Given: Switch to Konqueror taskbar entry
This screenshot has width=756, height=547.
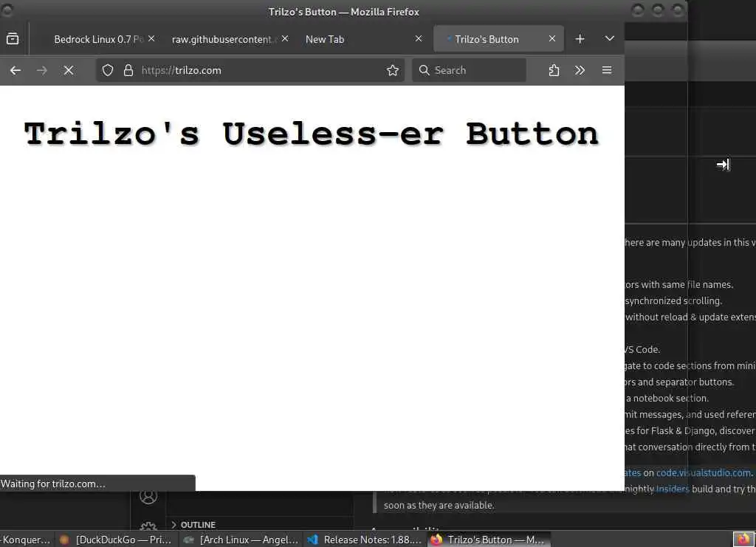Looking at the screenshot, I should point(26,540).
